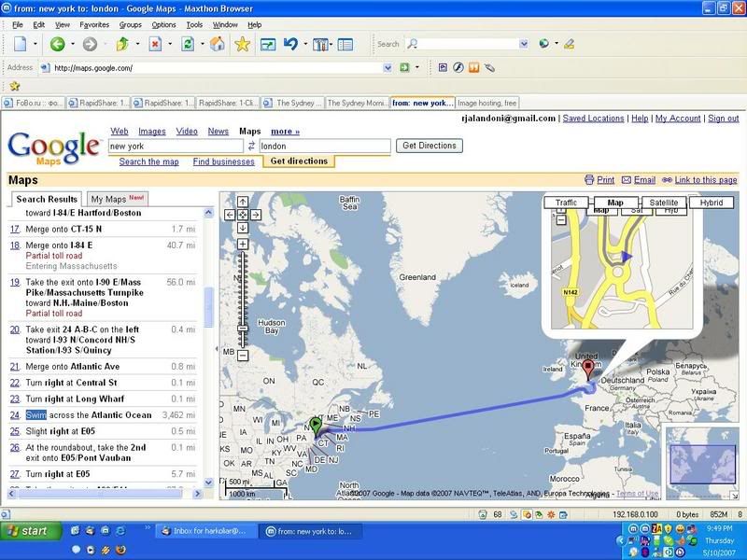
Task: Click the New page toolbar icon
Action: [x=20, y=44]
